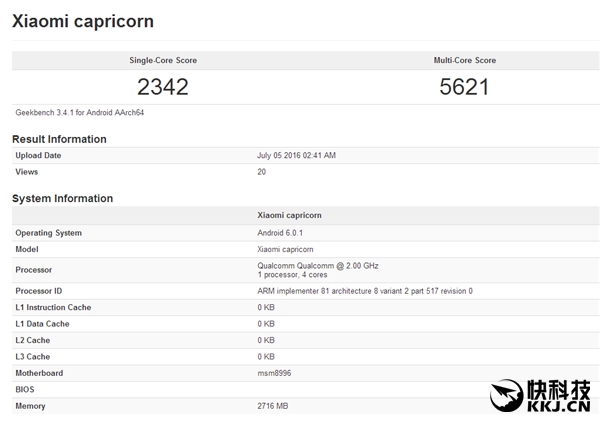This screenshot has width=600, height=422.
Task: Select the Qualcomm 2.00 GHz processor text
Action: point(318,265)
